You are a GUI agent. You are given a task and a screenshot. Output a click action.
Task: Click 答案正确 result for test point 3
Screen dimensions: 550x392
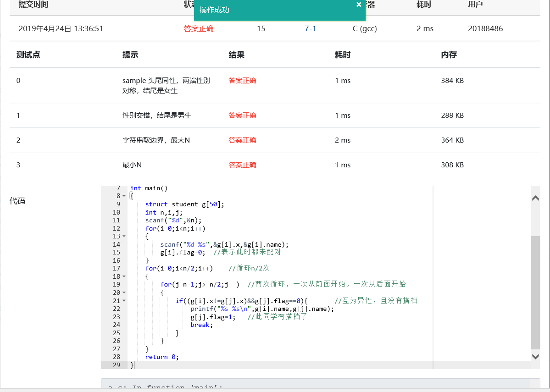pyautogui.click(x=242, y=165)
